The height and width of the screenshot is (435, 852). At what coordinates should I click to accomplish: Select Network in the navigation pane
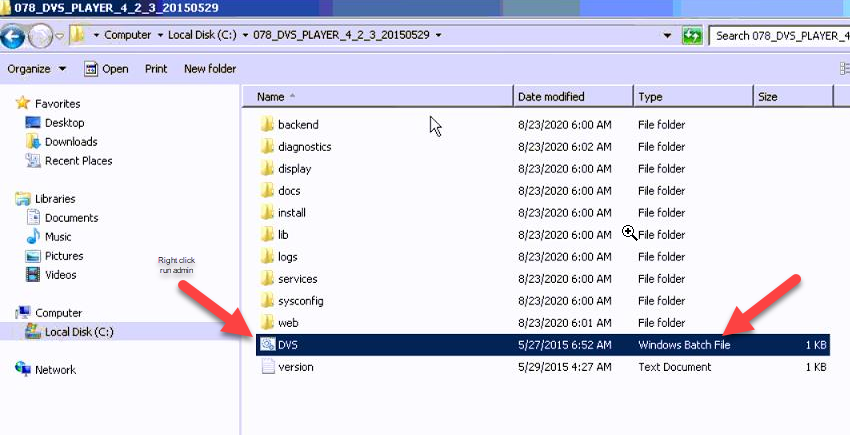[x=54, y=369]
